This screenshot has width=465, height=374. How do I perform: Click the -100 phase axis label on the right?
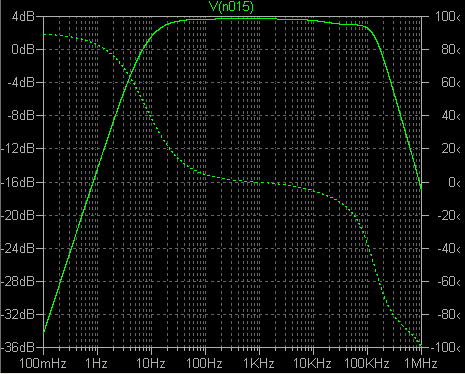[447, 347]
